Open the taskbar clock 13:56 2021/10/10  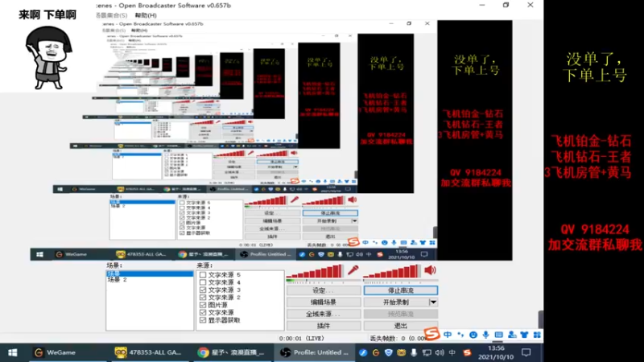(x=496, y=352)
